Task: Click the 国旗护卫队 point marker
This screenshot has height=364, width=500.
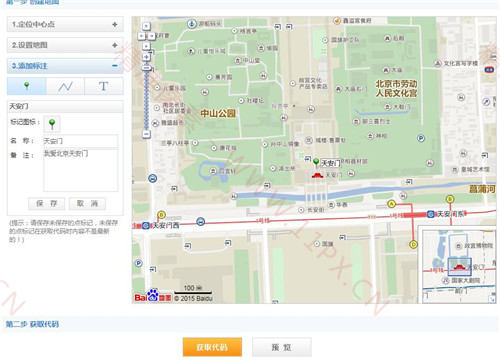Action: tap(325, 40)
